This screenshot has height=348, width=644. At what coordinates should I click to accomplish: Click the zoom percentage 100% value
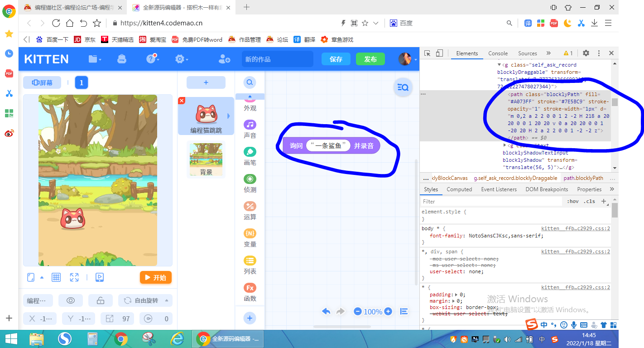373,312
